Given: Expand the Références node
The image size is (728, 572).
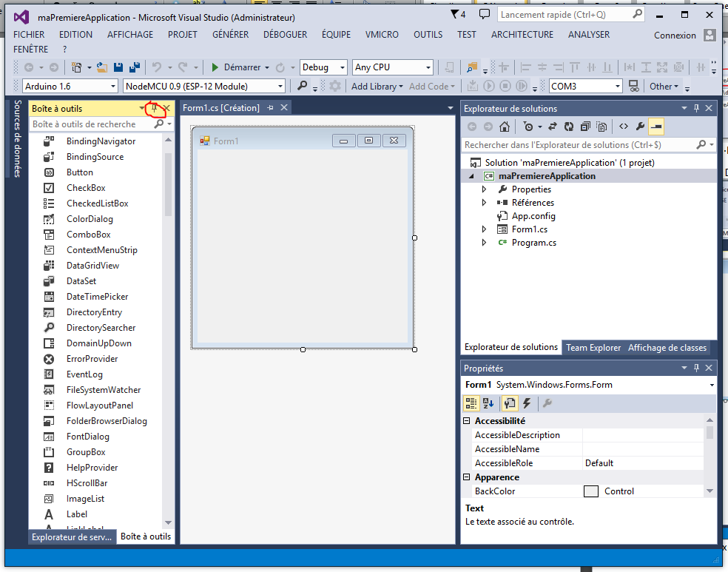Looking at the screenshot, I should tap(484, 203).
